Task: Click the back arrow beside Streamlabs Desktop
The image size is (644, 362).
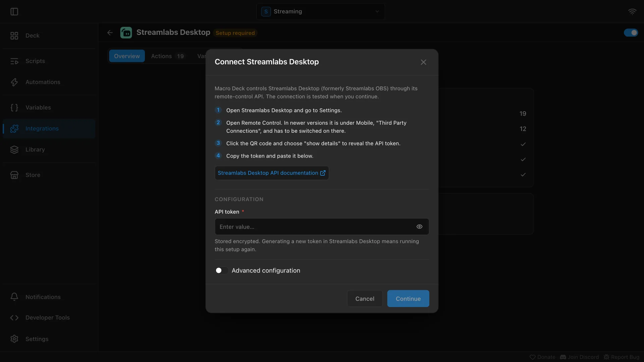Action: (110, 33)
